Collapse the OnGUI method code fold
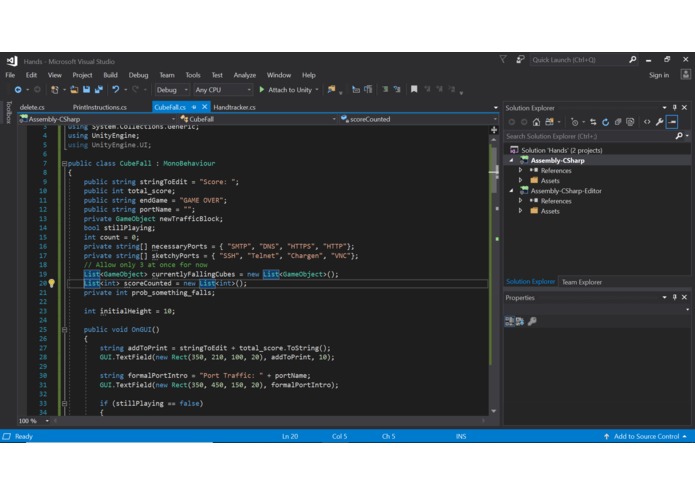695x494 pixels. pos(64,330)
